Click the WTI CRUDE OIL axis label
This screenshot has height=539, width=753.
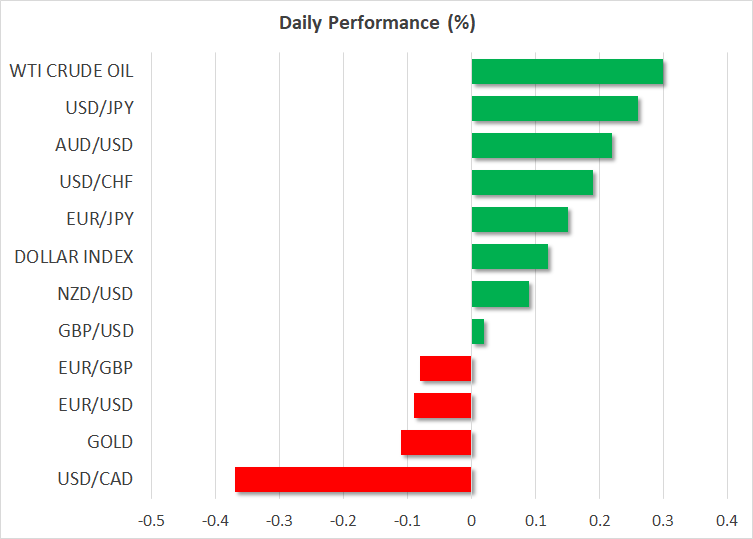71,71
